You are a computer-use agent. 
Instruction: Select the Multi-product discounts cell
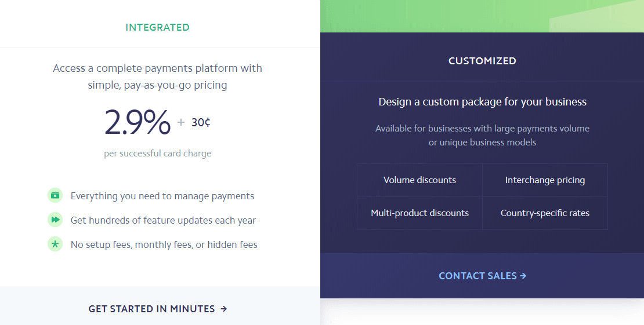[x=419, y=213]
